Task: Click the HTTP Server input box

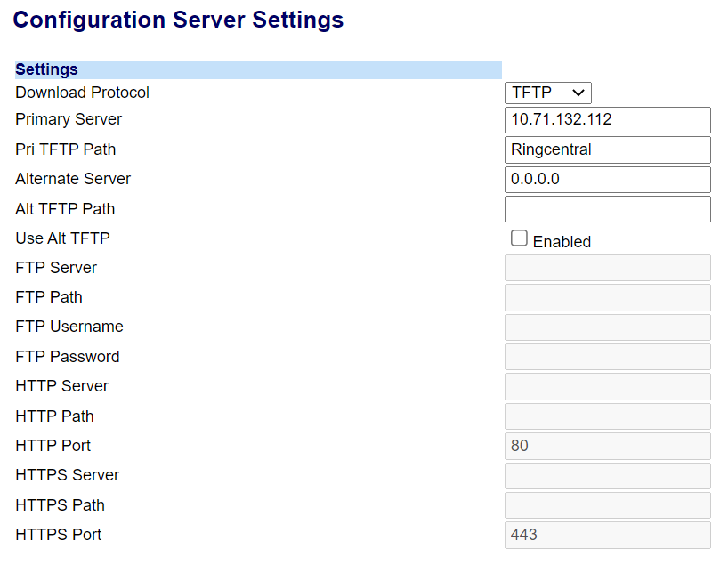Action: click(x=607, y=386)
